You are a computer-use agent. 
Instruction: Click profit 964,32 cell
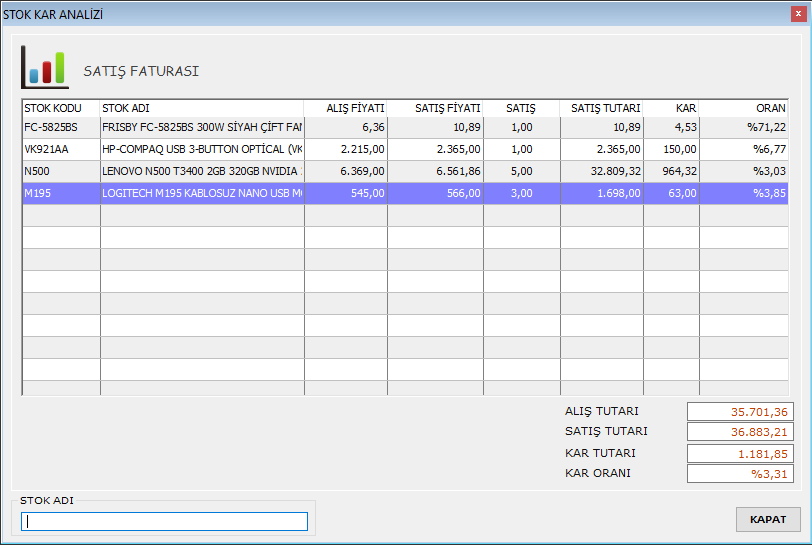pos(671,171)
